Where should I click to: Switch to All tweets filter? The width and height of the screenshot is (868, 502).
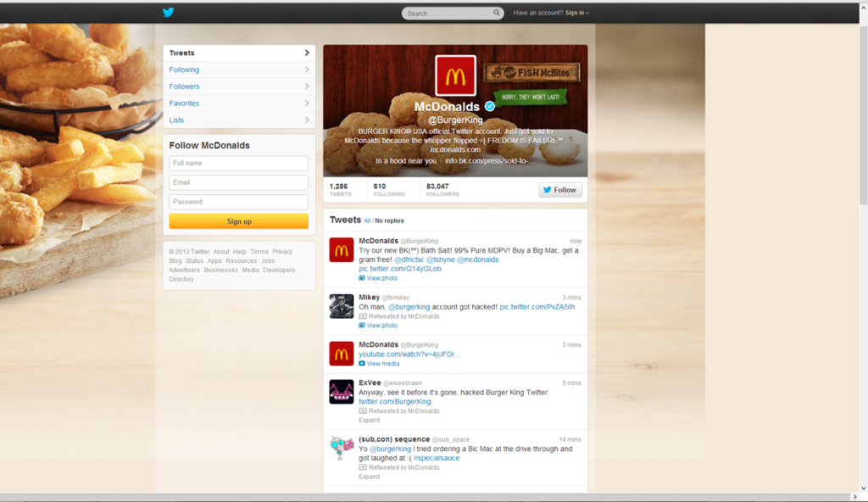[x=367, y=220]
